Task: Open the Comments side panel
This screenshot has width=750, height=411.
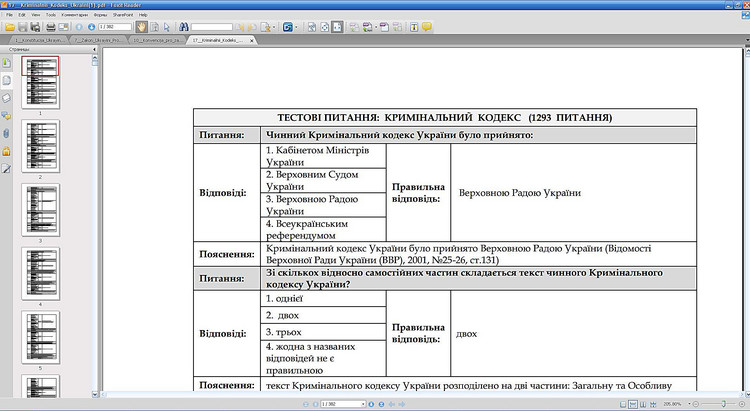Action: pos(6,116)
